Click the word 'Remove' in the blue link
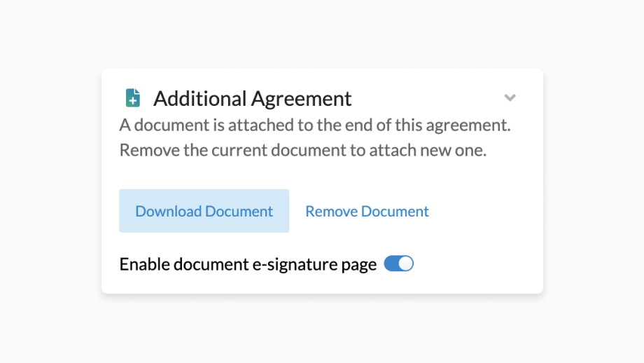This screenshot has height=363, width=644. [x=332, y=211]
